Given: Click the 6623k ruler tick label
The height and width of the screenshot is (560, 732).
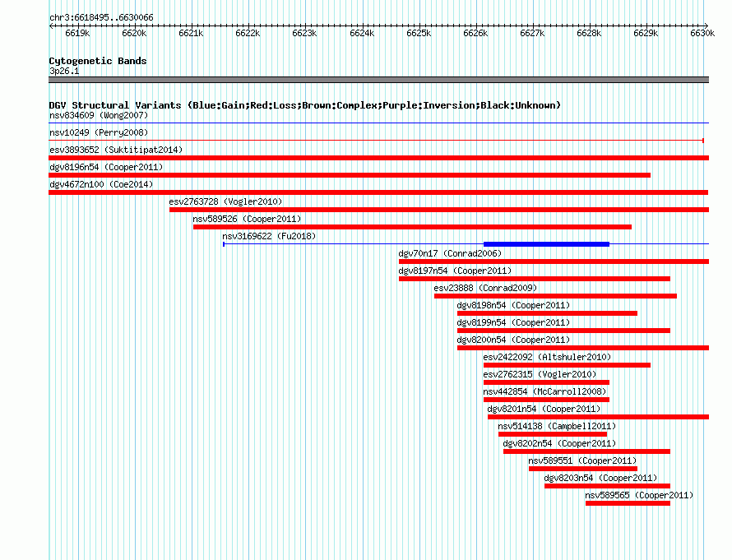Looking at the screenshot, I should (305, 33).
